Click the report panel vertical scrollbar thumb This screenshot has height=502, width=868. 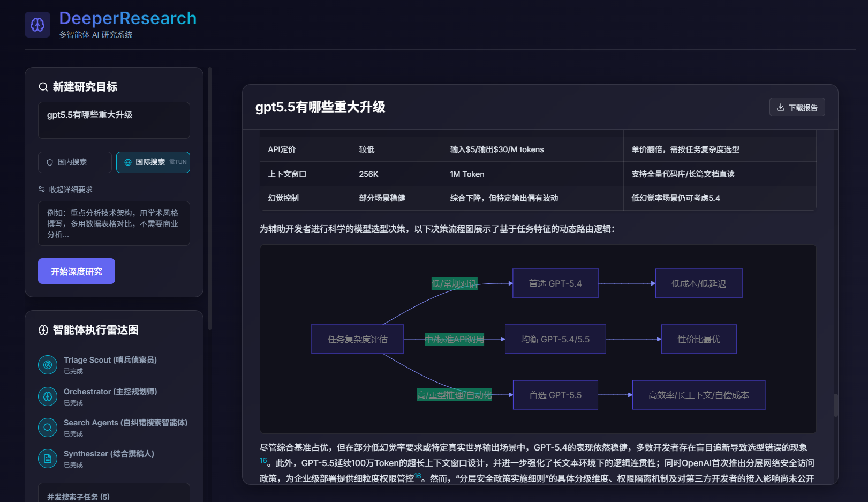[x=835, y=405]
